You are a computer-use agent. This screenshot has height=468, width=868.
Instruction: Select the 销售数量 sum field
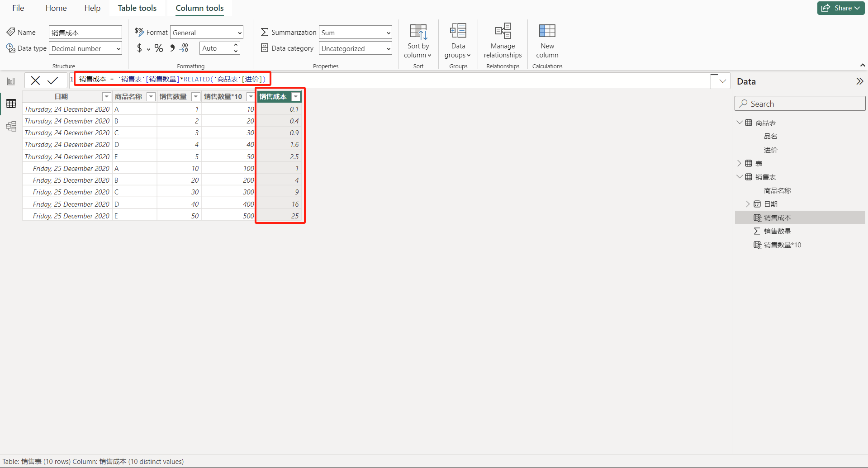[x=800, y=231]
